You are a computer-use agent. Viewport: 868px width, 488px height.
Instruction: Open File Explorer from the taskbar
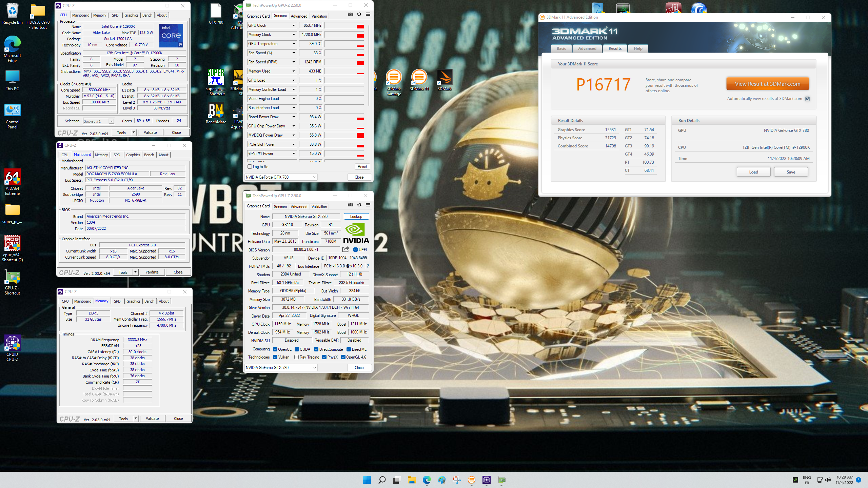tap(412, 480)
